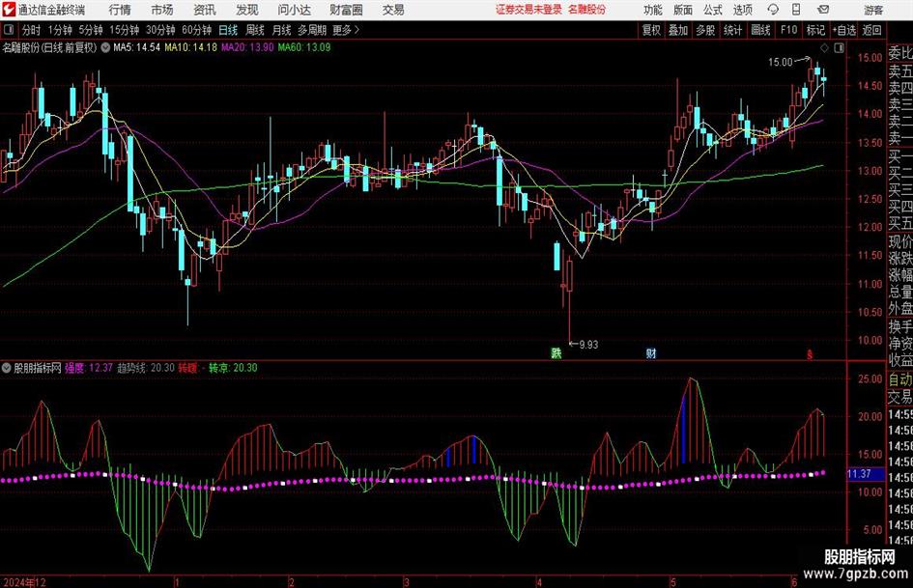Image resolution: width=913 pixels, height=588 pixels.
Task: Click the 叠加 toolbar button
Action: click(678, 30)
